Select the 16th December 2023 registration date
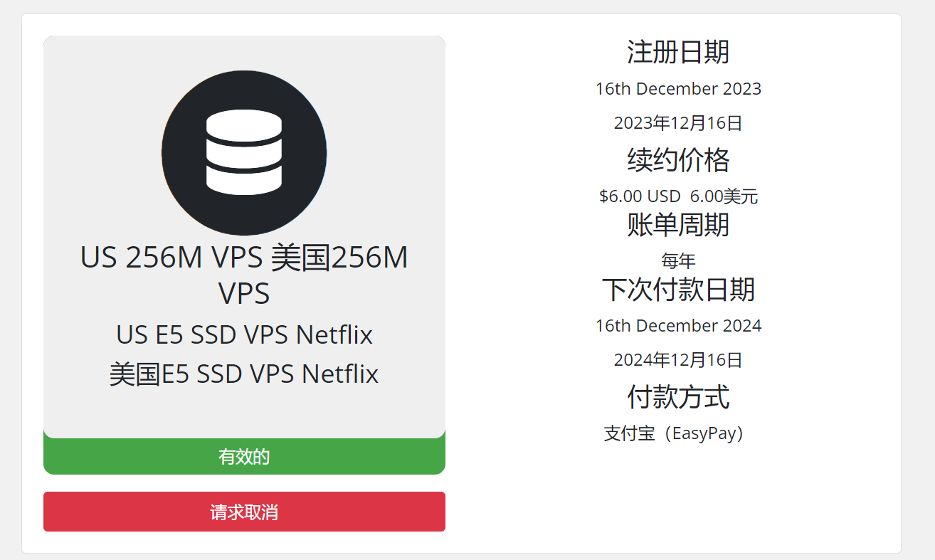935x560 pixels. [x=678, y=89]
